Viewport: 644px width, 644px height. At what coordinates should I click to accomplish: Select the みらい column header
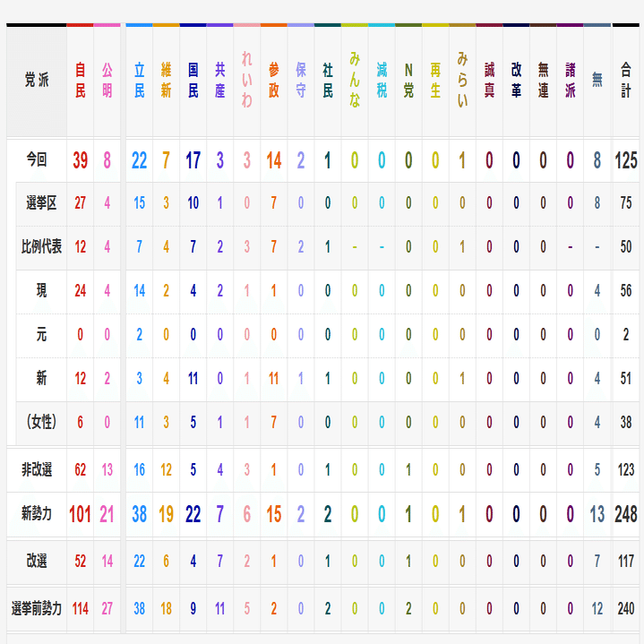(462, 80)
